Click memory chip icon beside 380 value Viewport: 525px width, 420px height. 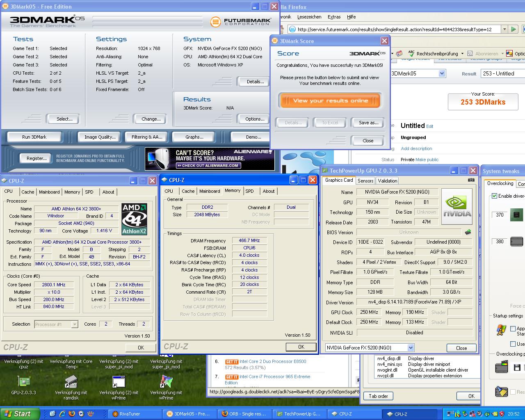(x=516, y=242)
